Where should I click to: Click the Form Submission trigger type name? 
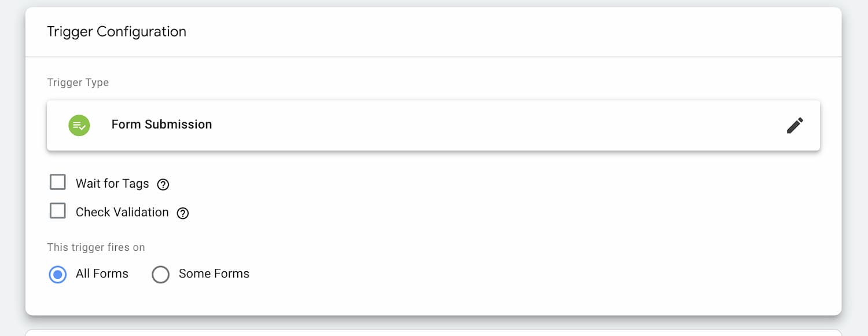(161, 125)
